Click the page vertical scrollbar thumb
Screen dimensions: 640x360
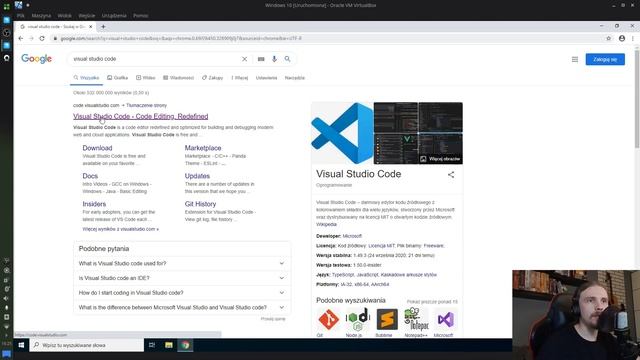click(x=637, y=98)
